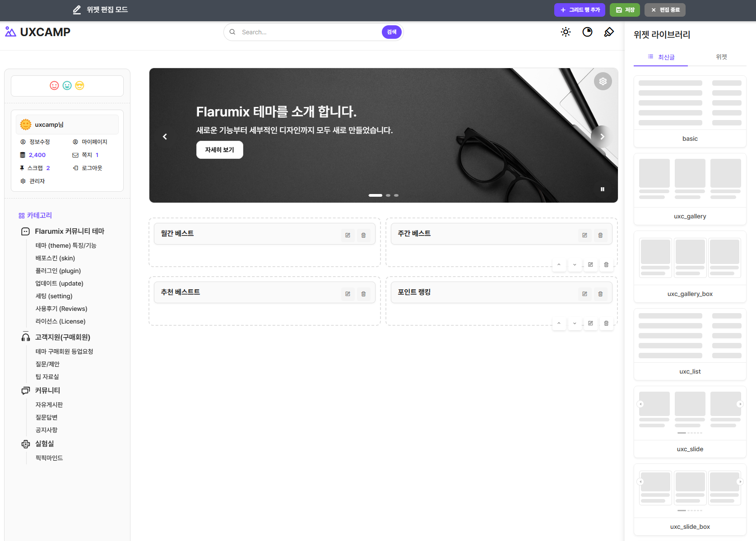
Task: Click the pie-chart contrast icon in the header
Action: click(587, 32)
